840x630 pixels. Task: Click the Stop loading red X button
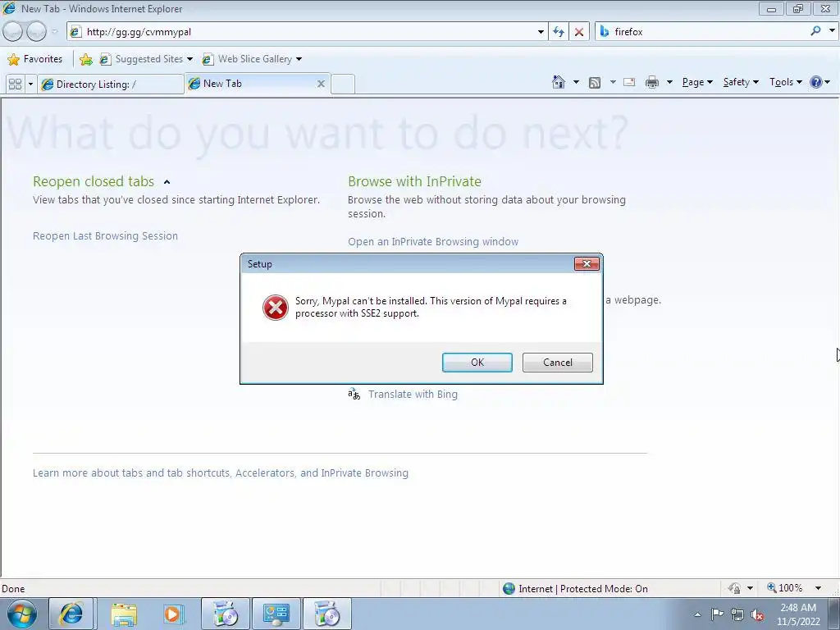[578, 32]
